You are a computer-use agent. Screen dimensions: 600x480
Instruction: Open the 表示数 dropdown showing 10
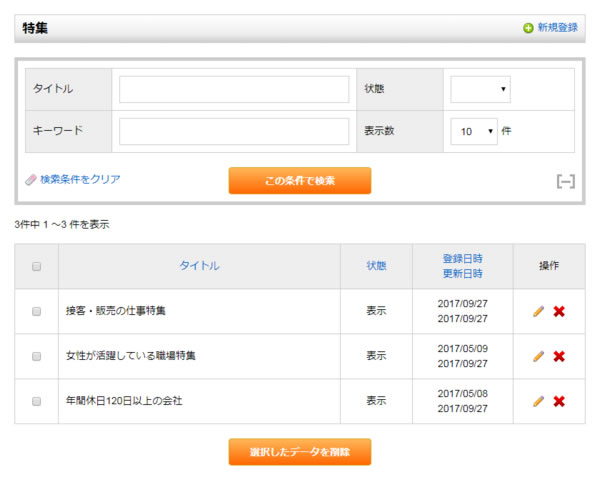473,131
